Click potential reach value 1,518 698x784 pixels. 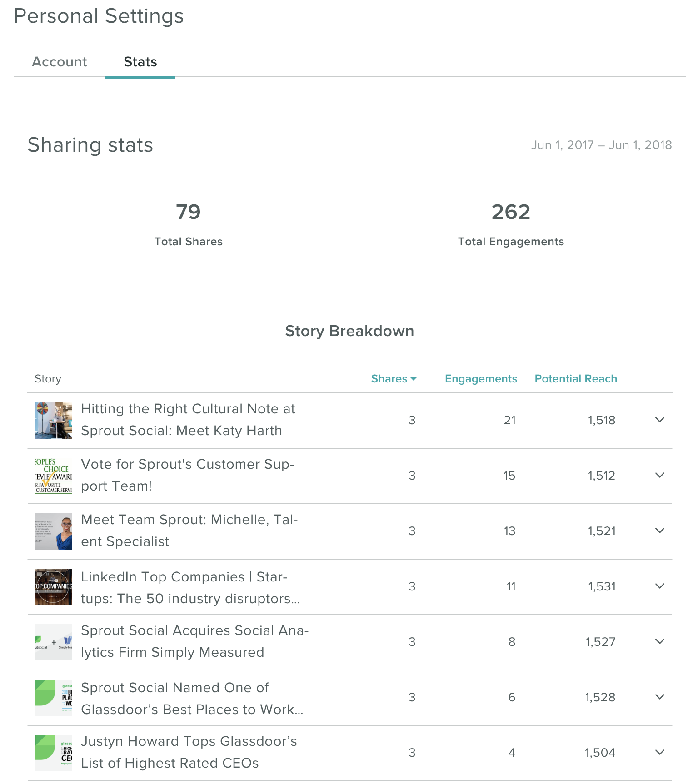pos(602,420)
